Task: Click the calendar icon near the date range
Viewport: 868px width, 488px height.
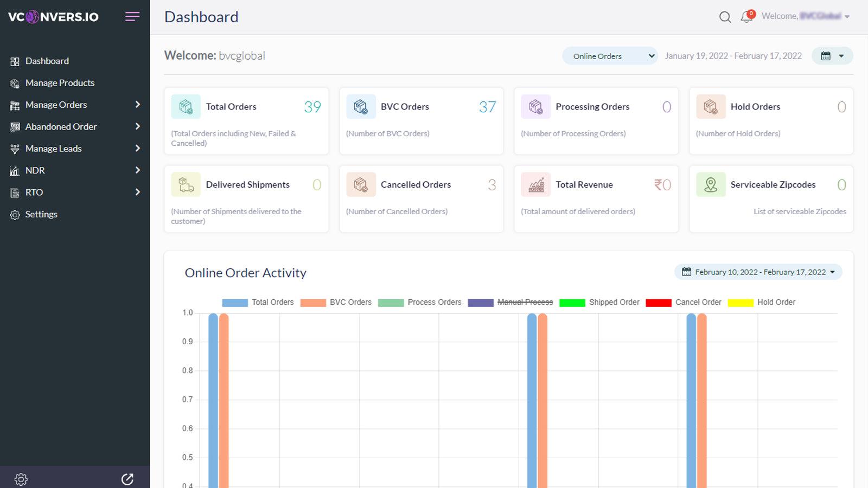Action: [827, 55]
